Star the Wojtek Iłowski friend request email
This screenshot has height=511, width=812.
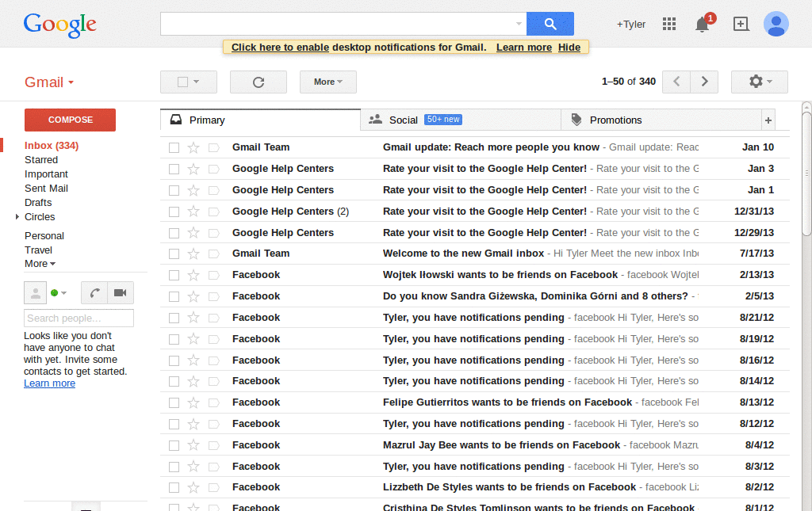click(193, 275)
